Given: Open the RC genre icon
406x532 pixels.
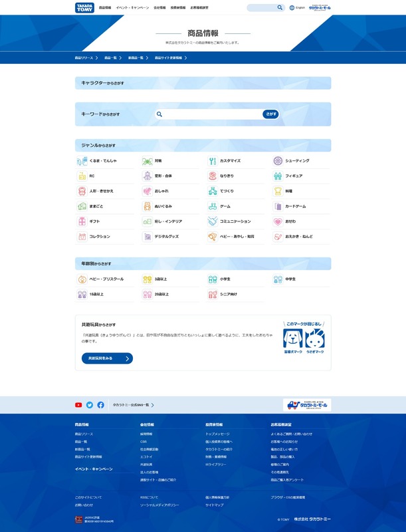Looking at the screenshot, I should [x=82, y=176].
